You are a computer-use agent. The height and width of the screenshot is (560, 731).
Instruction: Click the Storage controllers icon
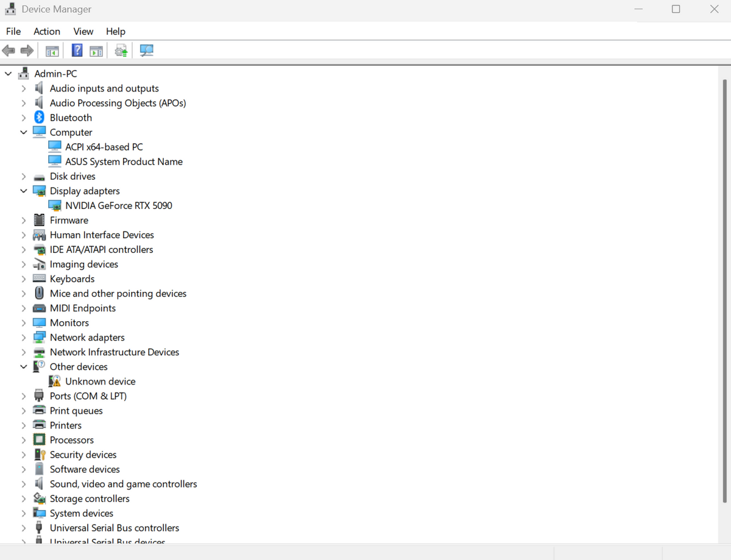coord(39,498)
